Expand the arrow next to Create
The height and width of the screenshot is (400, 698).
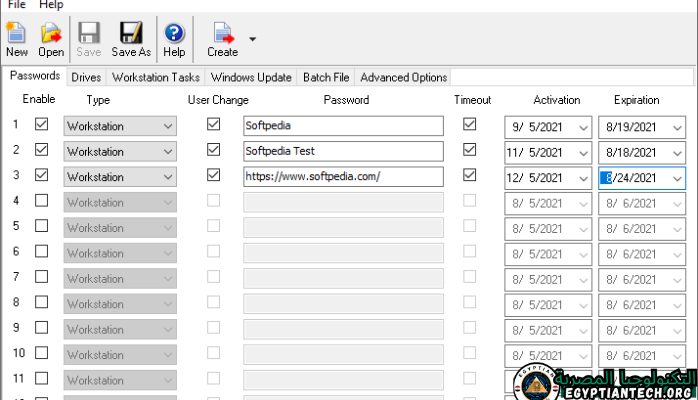pos(252,40)
